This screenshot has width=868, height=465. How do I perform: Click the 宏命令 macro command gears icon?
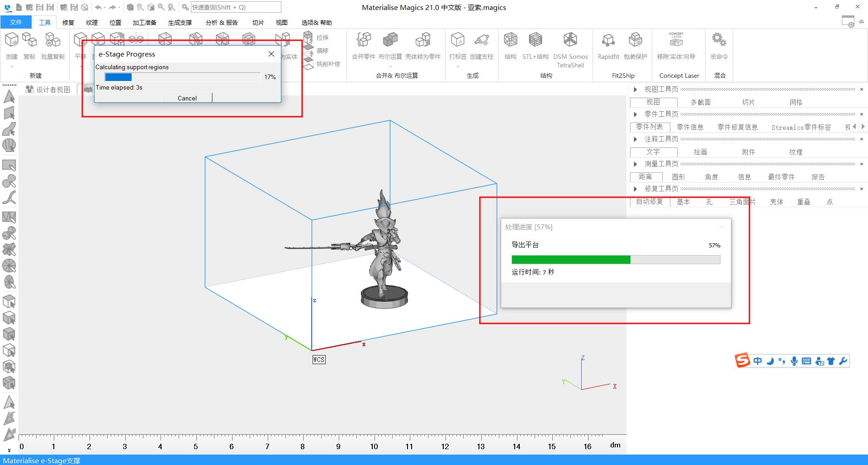[719, 41]
